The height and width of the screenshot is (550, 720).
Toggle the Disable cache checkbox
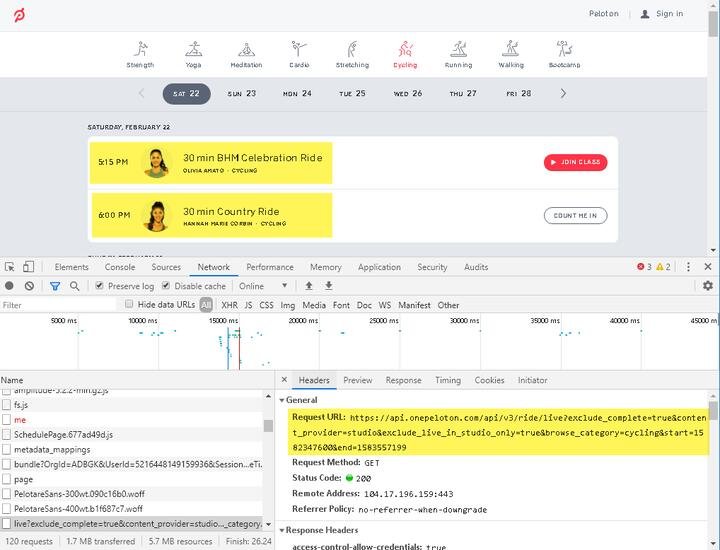166,286
